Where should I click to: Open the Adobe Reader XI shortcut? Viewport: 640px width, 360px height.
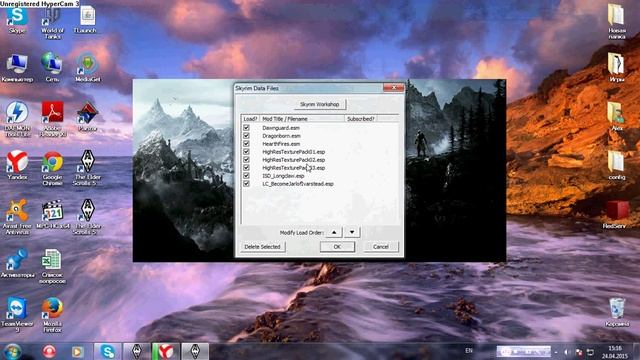coord(53,119)
